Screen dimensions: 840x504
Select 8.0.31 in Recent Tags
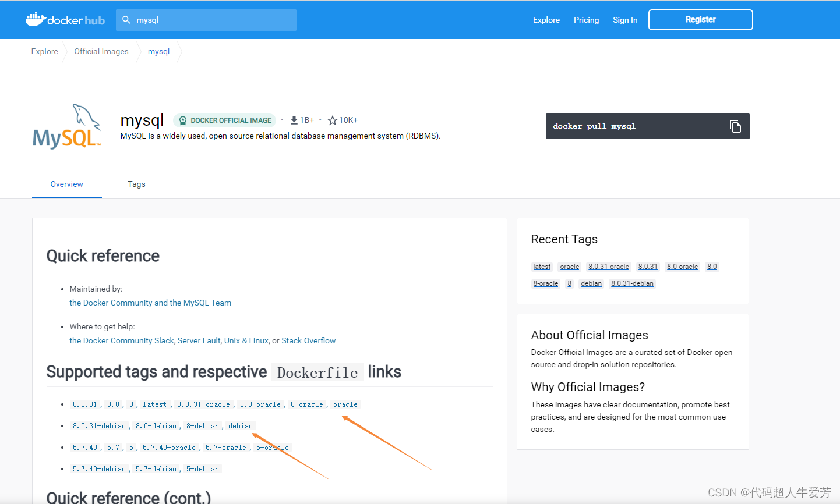tap(648, 267)
